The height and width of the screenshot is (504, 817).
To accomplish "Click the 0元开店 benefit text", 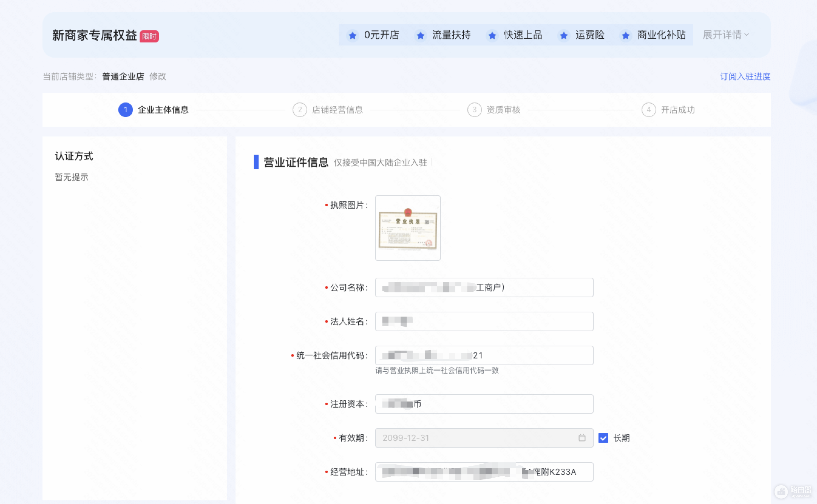I will click(382, 35).
